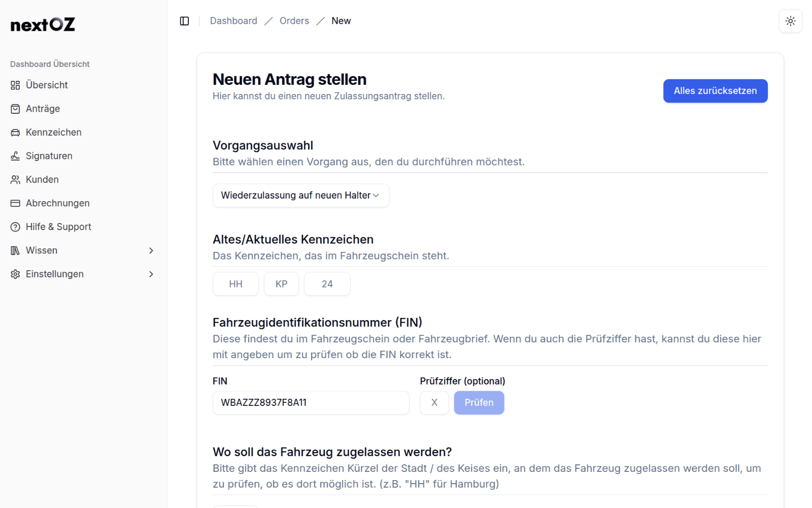Expand the Einstellungen submenu chevron
The width and height of the screenshot is (812, 508).
coord(151,274)
